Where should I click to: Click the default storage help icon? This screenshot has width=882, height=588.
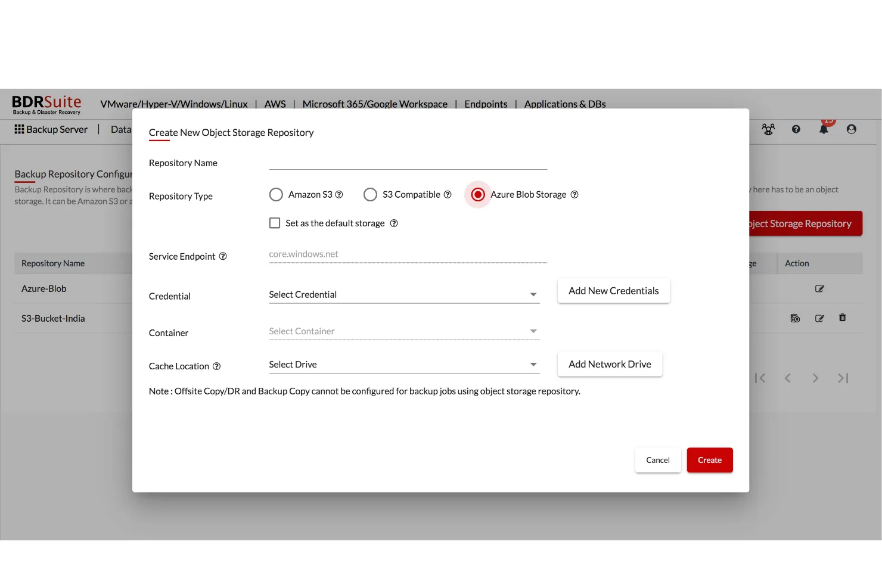[394, 223]
